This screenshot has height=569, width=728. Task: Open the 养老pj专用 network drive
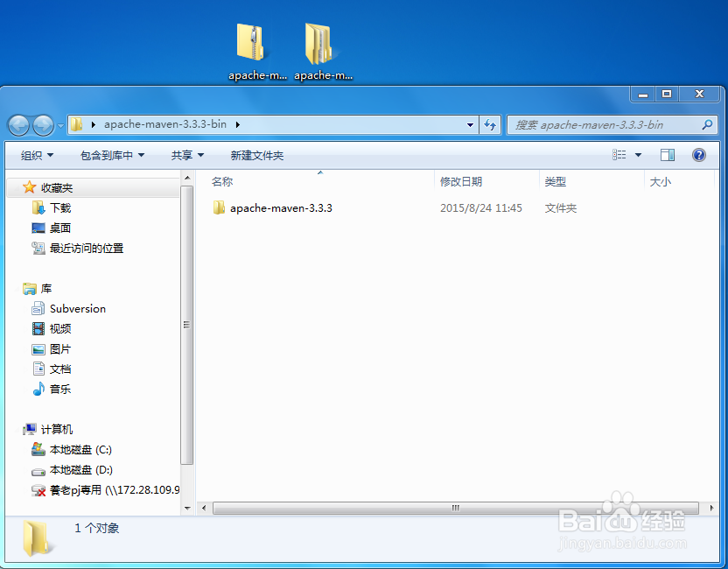(x=115, y=490)
